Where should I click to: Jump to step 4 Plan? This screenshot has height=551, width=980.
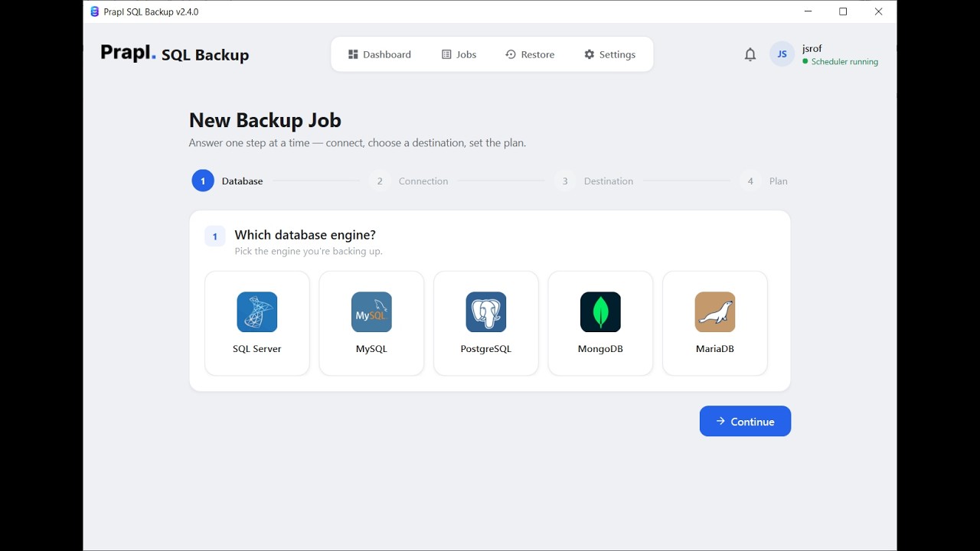(x=764, y=181)
